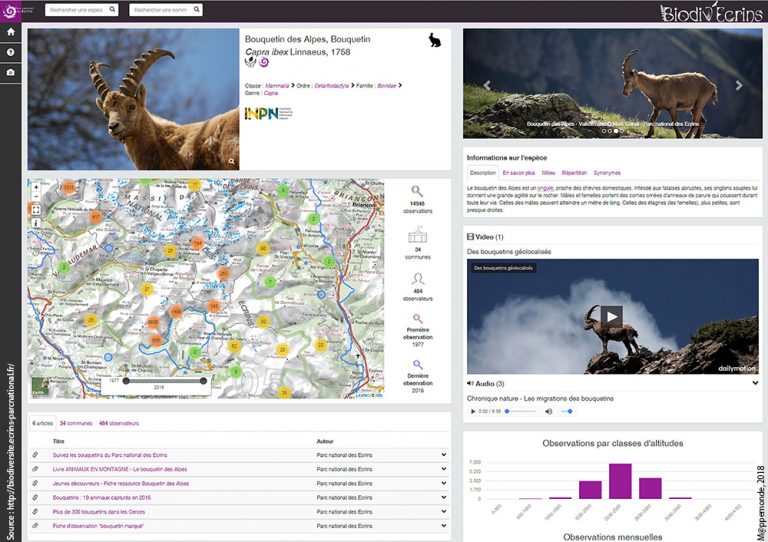Viewport: 768px width, 542px height.
Task: Click the magnifier on the ibex photo
Action: point(231,161)
